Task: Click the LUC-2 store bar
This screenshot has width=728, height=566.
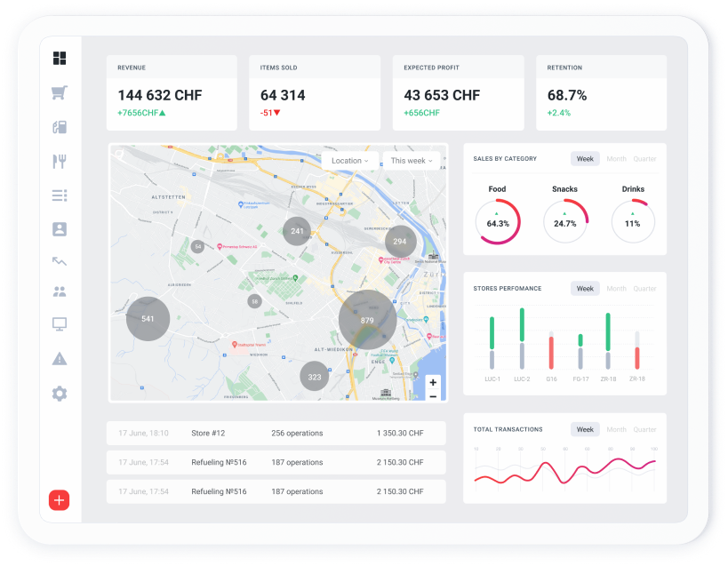Action: (522, 339)
